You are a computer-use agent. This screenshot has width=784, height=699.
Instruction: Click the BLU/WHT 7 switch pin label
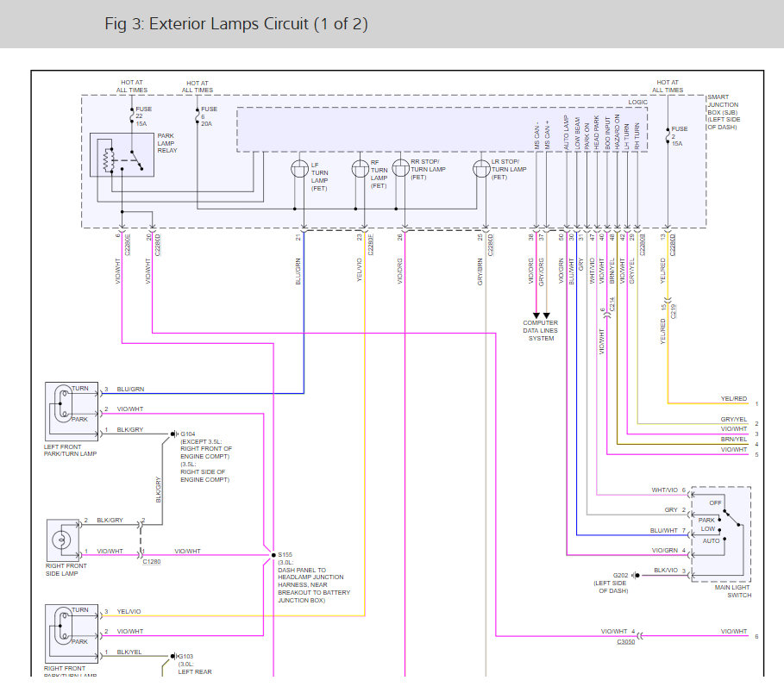pos(668,531)
